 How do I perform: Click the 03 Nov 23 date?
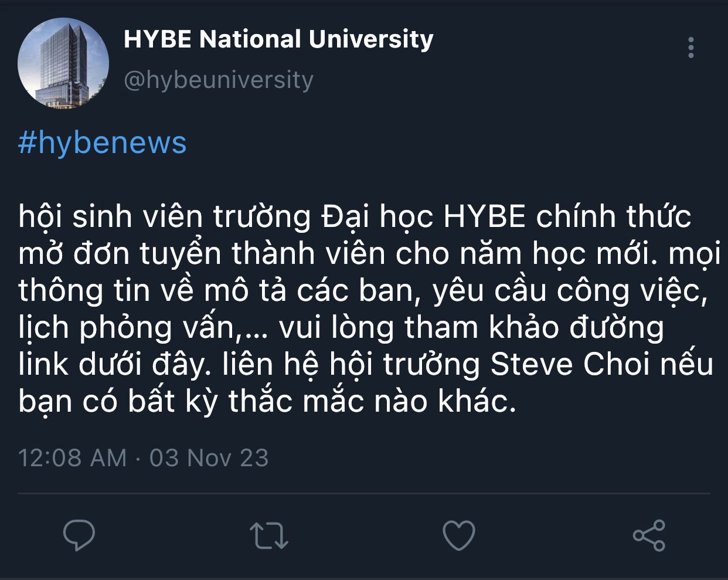click(x=209, y=458)
